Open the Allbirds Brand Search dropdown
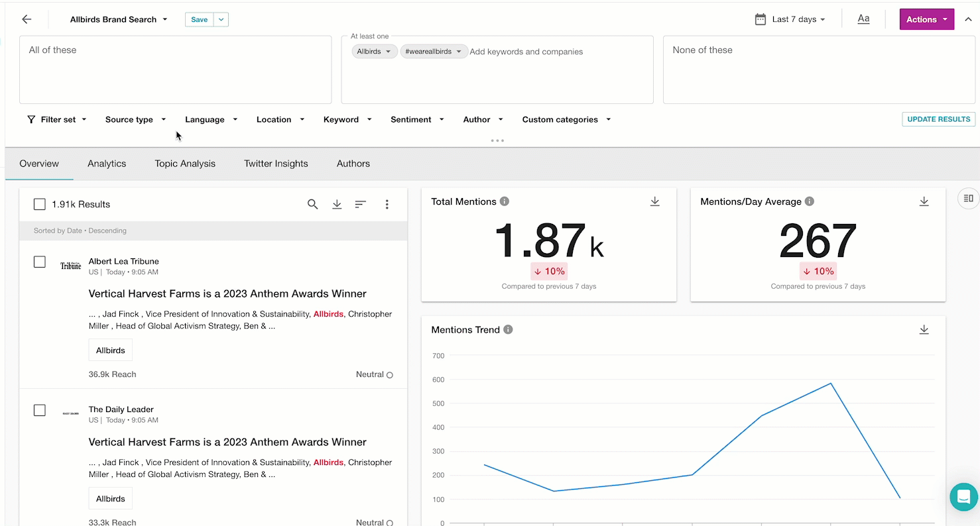 click(119, 19)
